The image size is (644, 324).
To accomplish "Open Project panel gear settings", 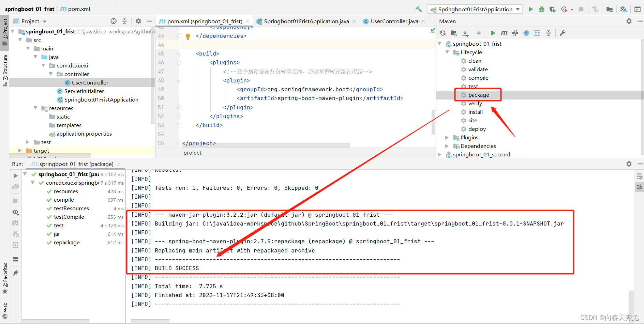I will (138, 21).
